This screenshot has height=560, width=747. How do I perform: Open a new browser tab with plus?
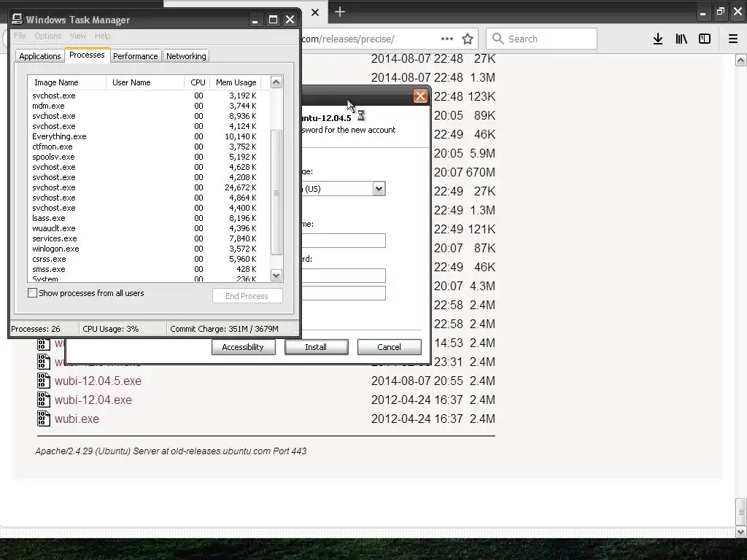(x=340, y=12)
